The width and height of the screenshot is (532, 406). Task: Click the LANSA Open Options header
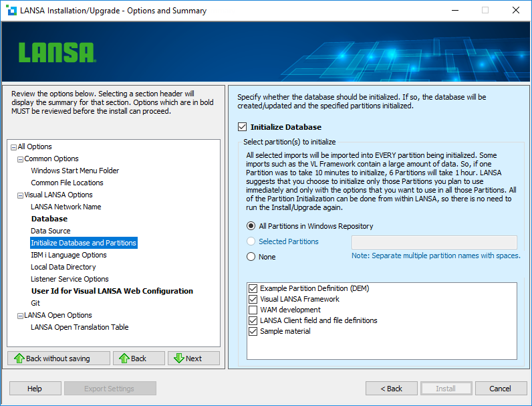click(x=58, y=315)
